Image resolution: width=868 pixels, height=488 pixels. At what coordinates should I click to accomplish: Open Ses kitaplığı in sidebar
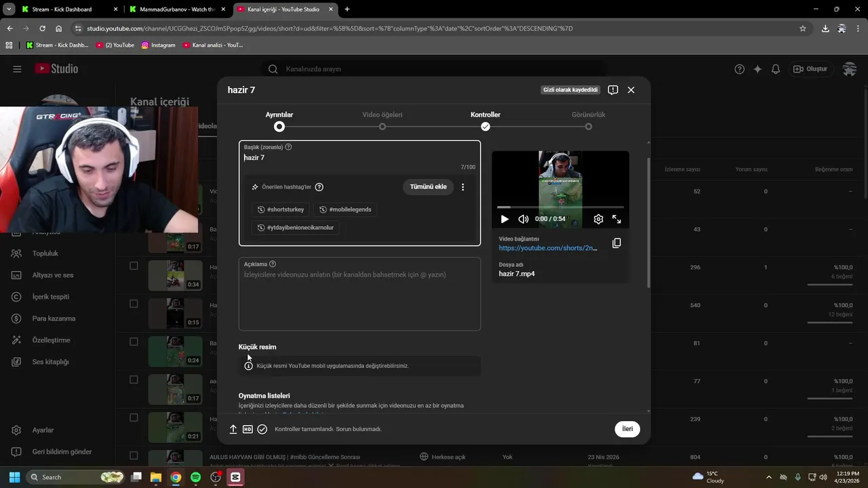pyautogui.click(x=51, y=362)
